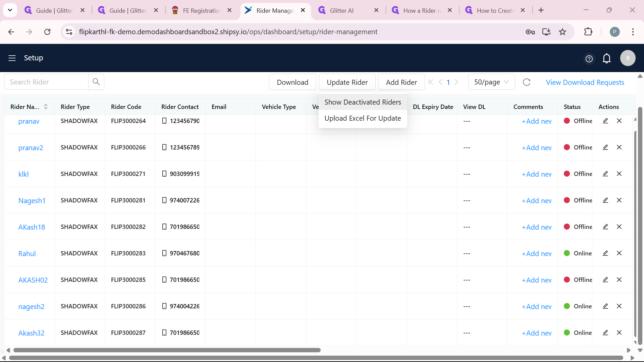
Task: Go to previous page arrow
Action: [x=440, y=82]
